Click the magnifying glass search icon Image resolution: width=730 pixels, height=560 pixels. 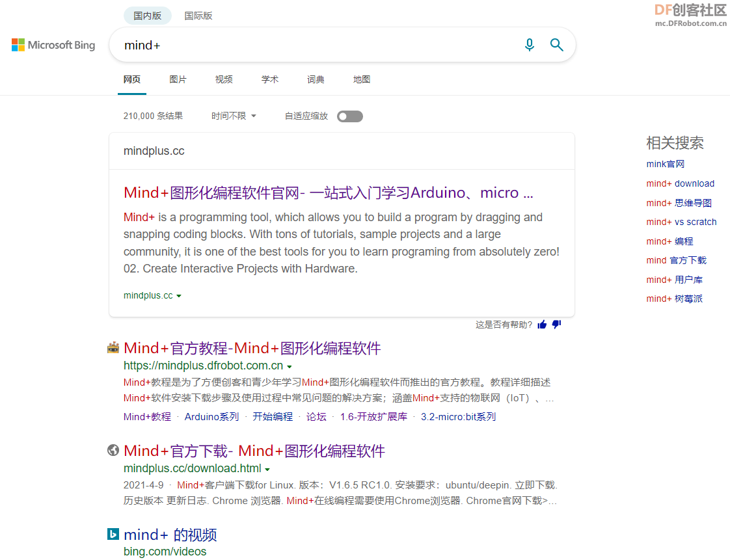tap(556, 45)
